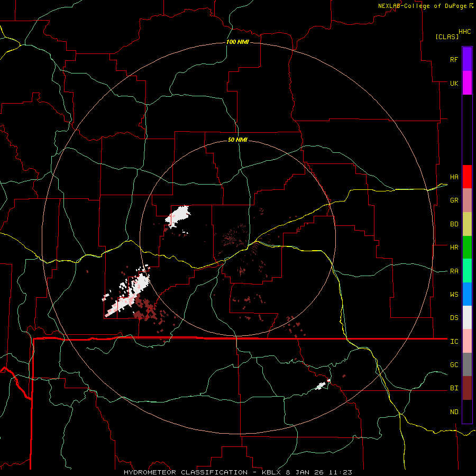
Task: Click the HA legend label
Action: click(454, 177)
